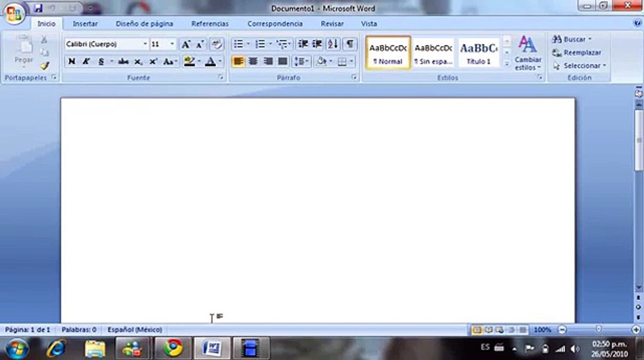Open the font size dropdown
This screenshot has width=644, height=360.
tap(172, 44)
